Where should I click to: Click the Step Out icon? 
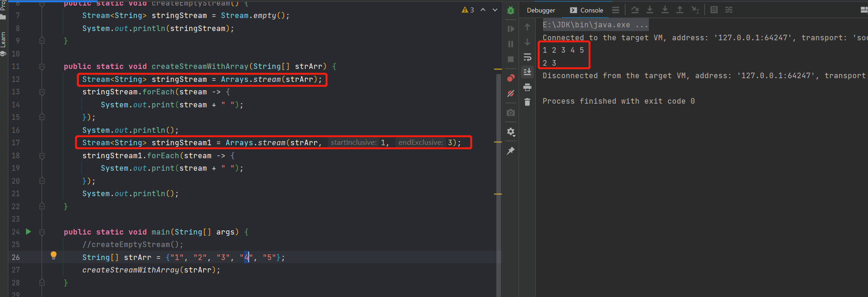coord(680,10)
